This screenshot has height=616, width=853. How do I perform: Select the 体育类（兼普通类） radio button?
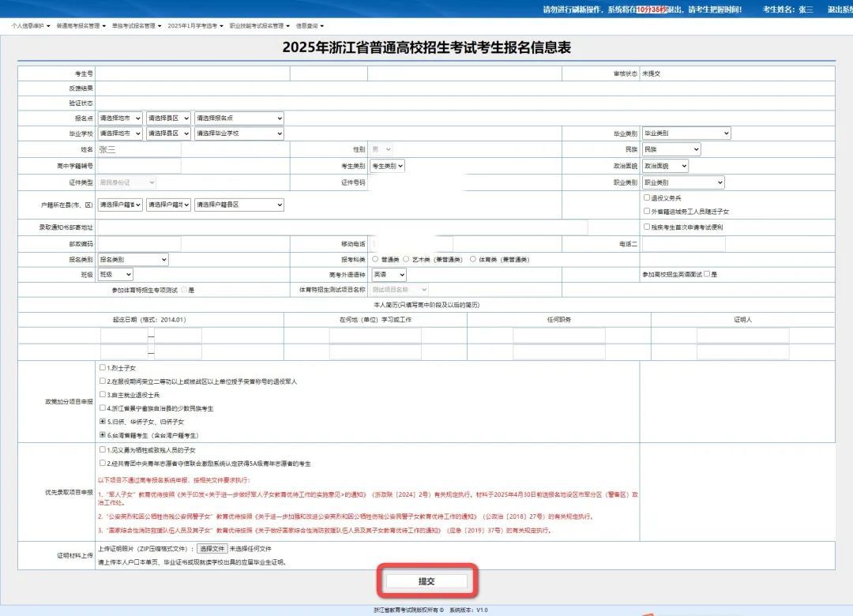(x=473, y=260)
